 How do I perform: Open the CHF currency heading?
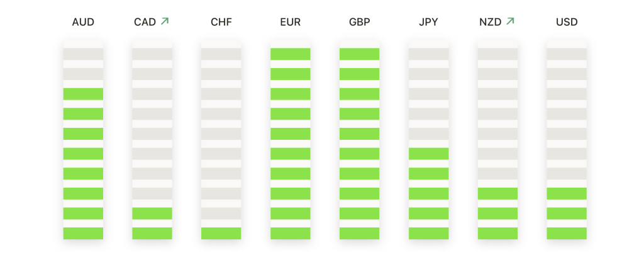(x=221, y=22)
